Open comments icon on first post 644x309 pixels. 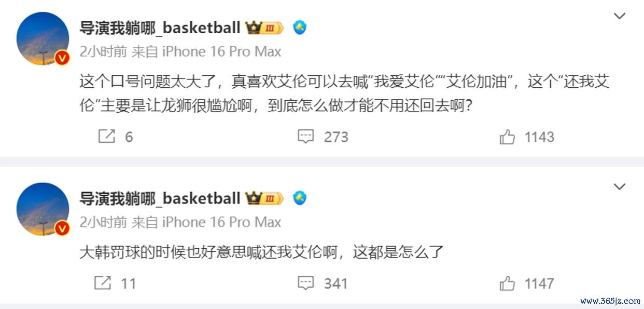click(306, 137)
